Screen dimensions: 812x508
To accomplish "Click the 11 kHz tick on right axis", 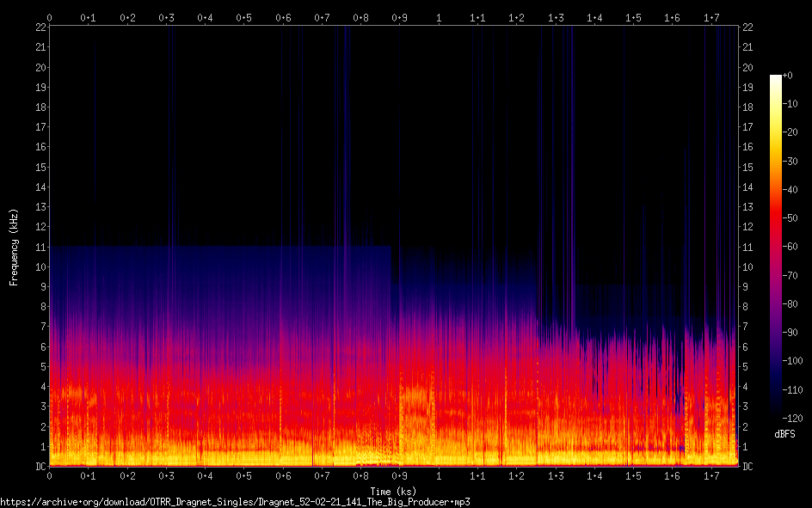I will pos(747,248).
